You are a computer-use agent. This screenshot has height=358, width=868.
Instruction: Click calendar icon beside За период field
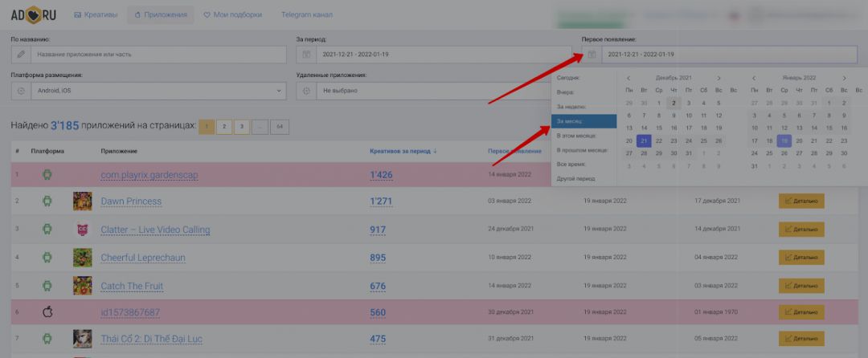click(x=306, y=55)
